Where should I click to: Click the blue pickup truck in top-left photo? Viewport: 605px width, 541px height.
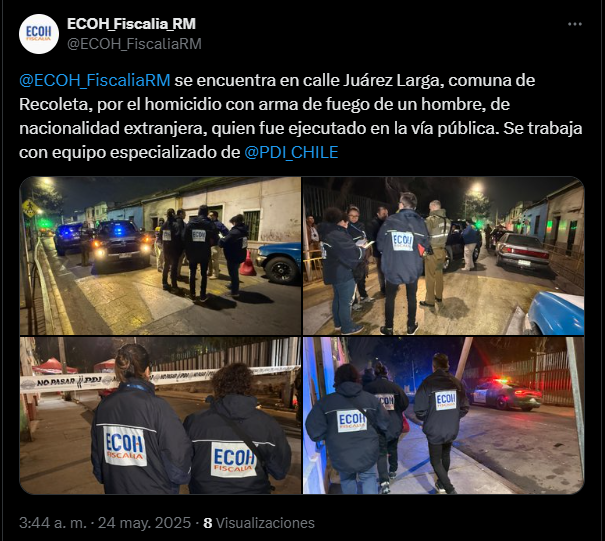[x=278, y=262]
